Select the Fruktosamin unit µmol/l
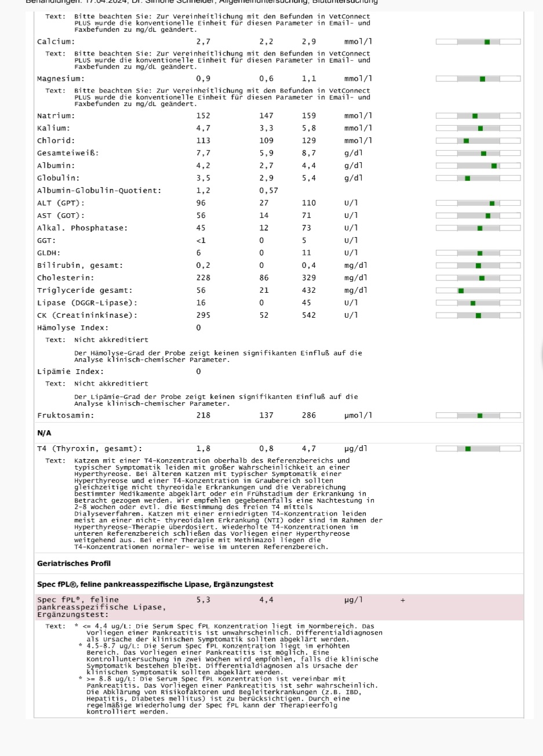 [358, 416]
